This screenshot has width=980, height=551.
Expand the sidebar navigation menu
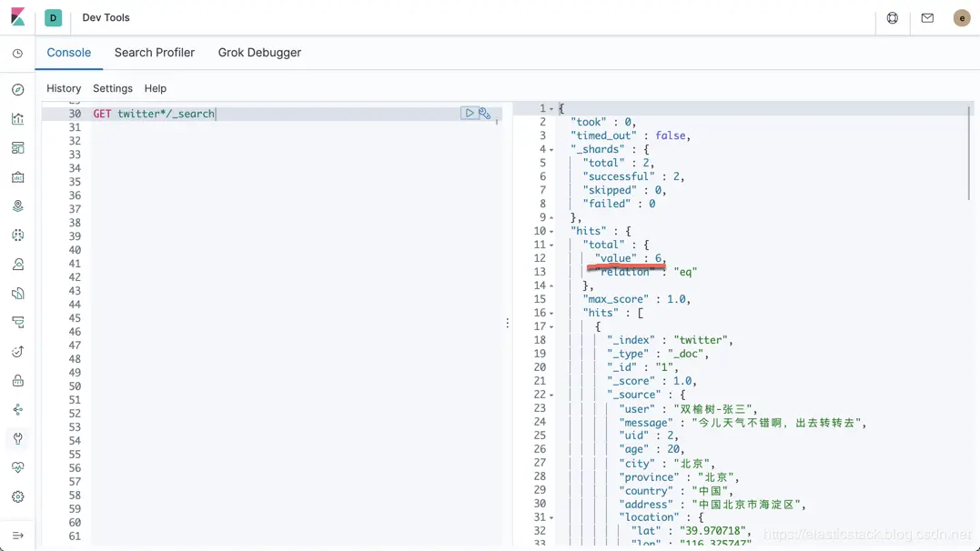(x=17, y=536)
